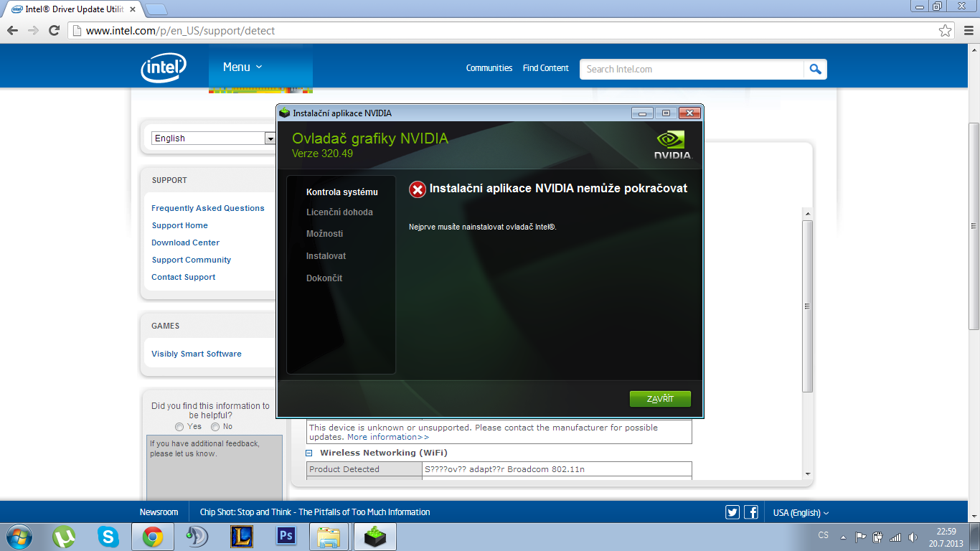The image size is (980, 551).
Task: Click the scrollbar thumb in the results panel
Action: pyautogui.click(x=808, y=306)
